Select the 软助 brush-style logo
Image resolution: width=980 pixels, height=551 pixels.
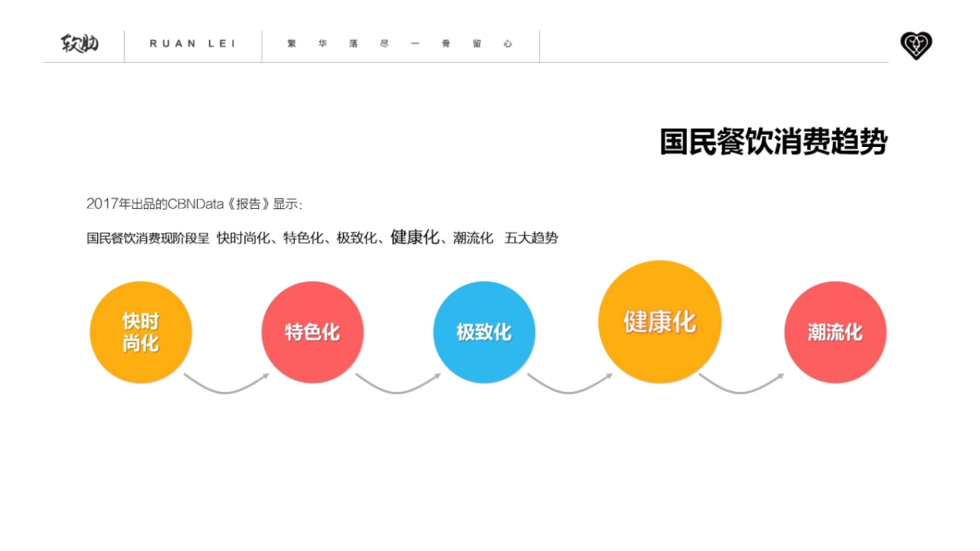coord(78,45)
